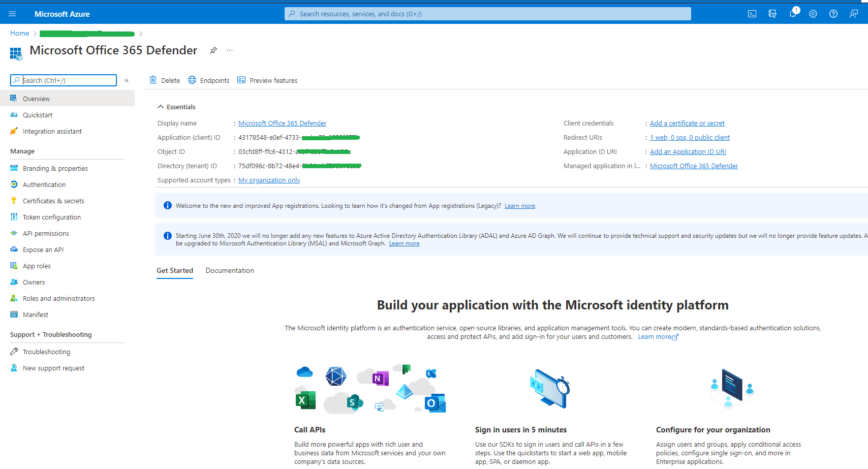Click the Owners people icon
This screenshot has height=469, width=868.
pyautogui.click(x=14, y=282)
